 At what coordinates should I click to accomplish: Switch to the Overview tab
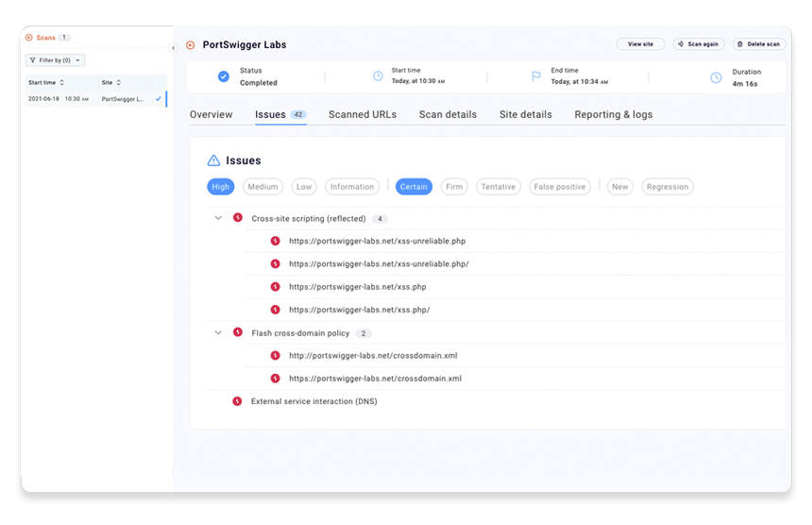pyautogui.click(x=211, y=114)
